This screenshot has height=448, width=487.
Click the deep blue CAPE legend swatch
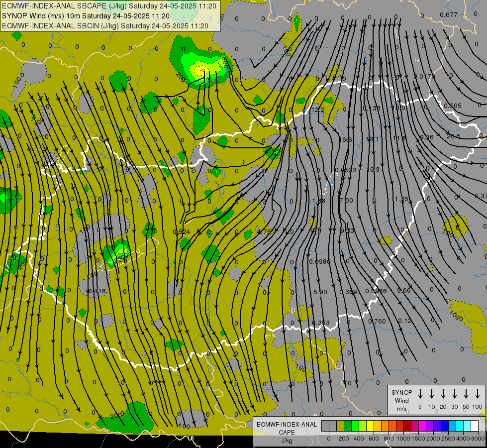(x=445, y=426)
